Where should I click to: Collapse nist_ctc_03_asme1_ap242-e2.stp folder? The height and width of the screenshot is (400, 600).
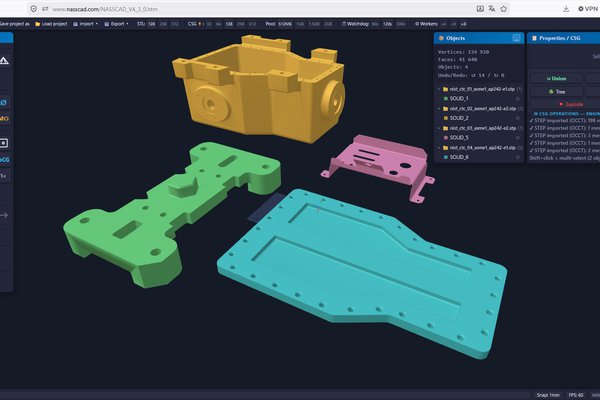(439, 128)
